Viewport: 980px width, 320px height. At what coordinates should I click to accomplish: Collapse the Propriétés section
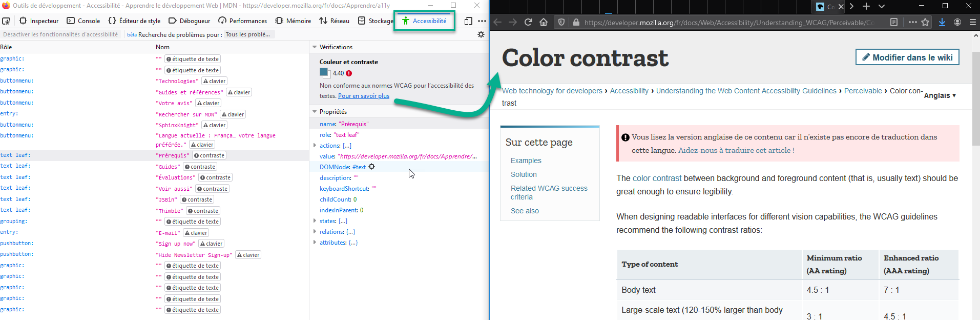point(315,112)
